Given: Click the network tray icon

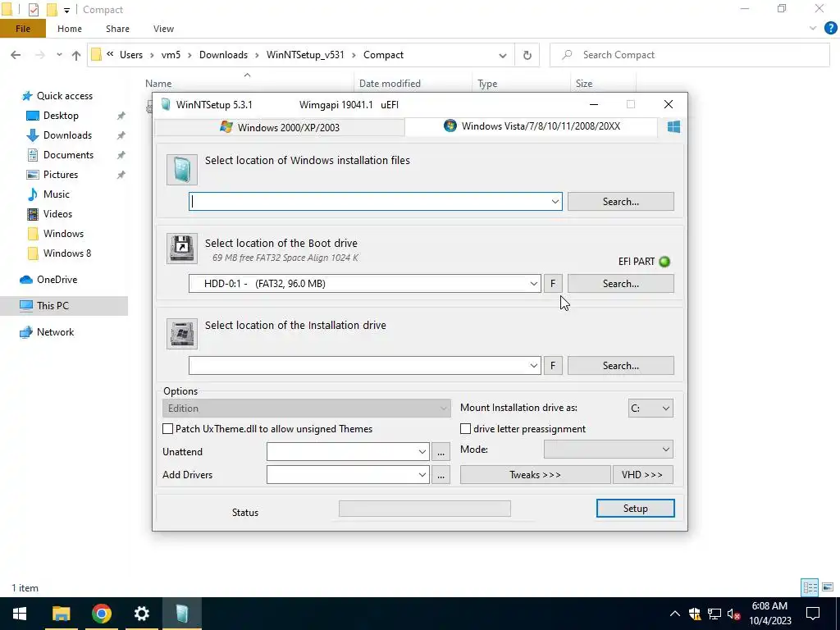Looking at the screenshot, I should 714,614.
